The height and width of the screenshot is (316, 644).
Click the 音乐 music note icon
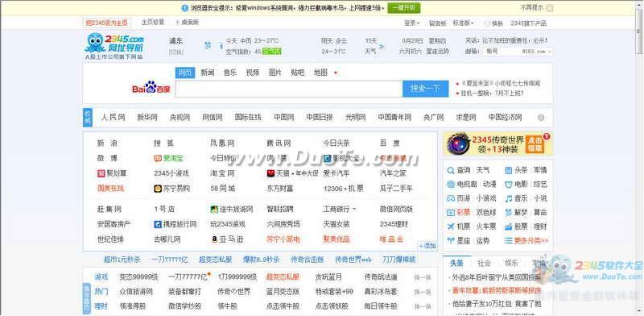point(509,198)
